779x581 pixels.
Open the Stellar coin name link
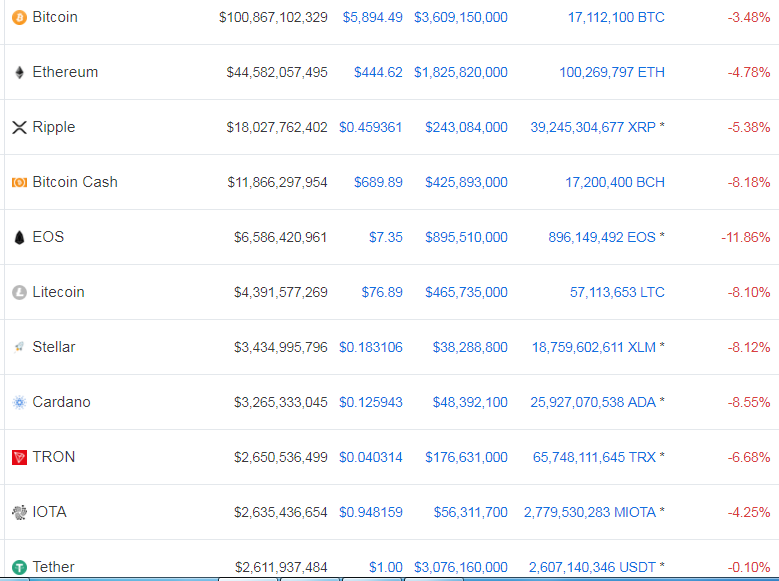pos(54,347)
